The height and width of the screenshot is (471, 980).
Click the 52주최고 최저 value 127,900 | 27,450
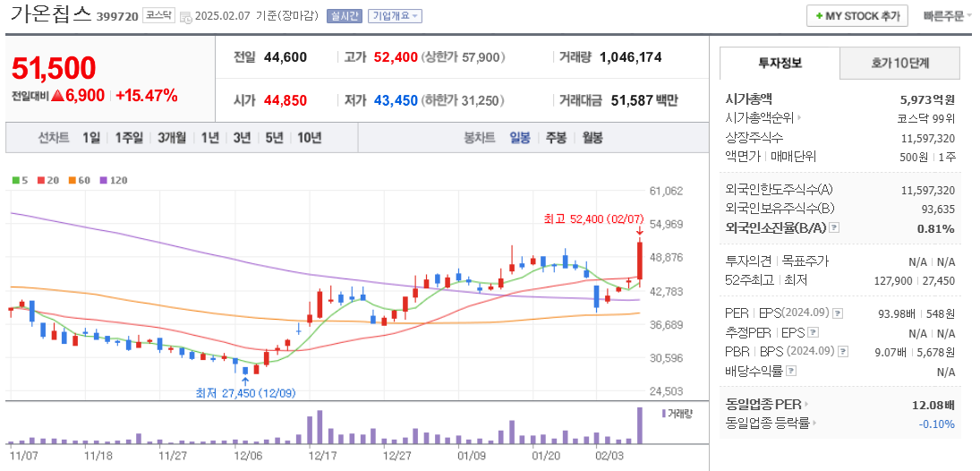coord(914,281)
